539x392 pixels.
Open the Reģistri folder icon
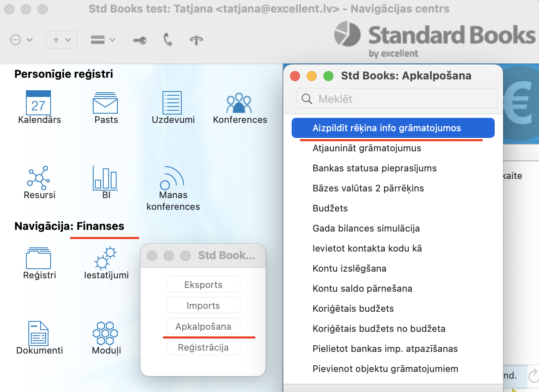38,258
